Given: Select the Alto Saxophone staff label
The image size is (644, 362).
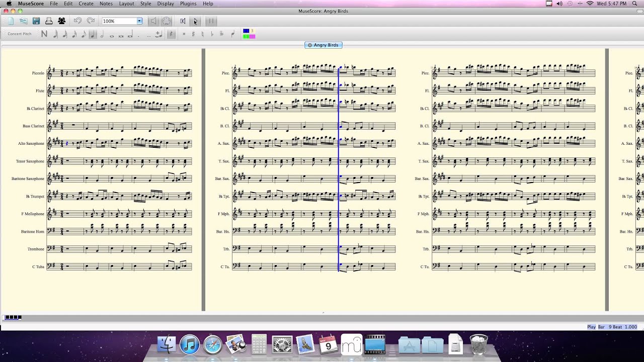Looking at the screenshot, I should point(31,143).
